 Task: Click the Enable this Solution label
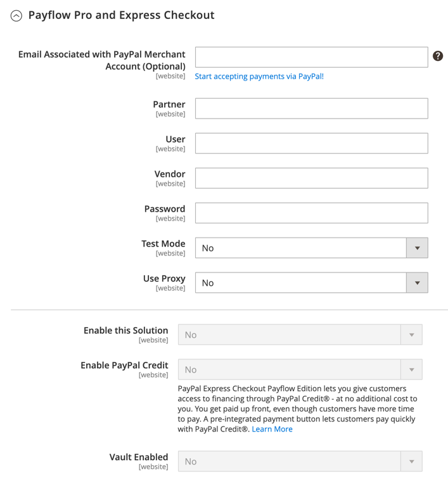[125, 330]
